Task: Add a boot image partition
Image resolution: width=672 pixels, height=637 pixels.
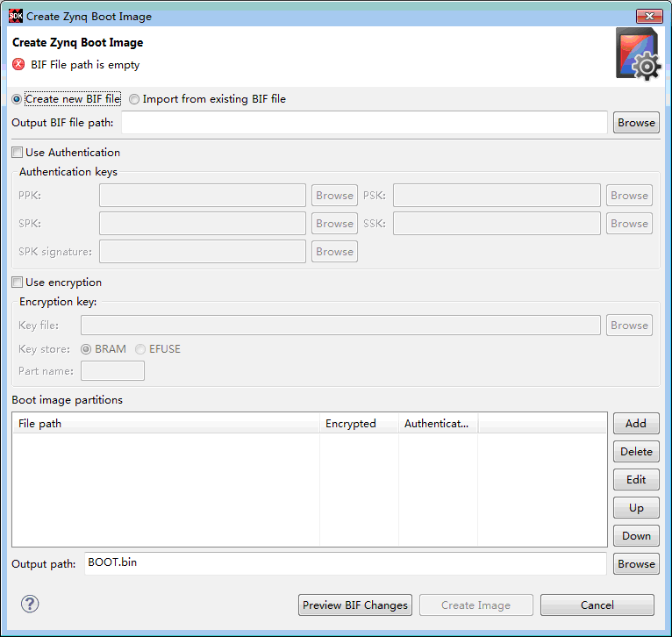Action: (636, 424)
